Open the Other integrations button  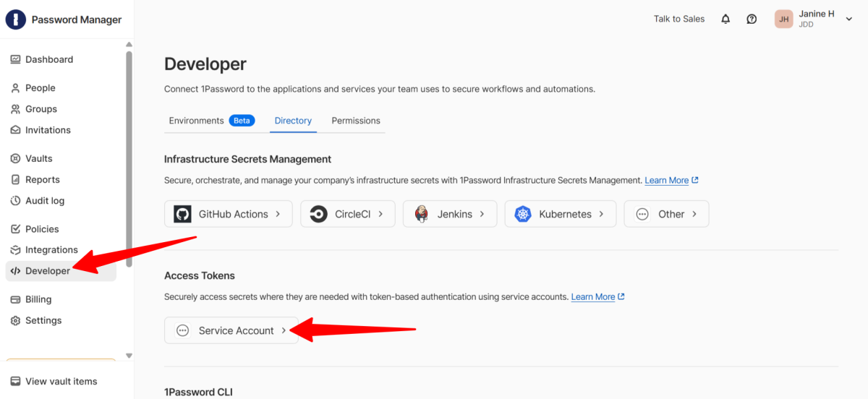point(666,214)
